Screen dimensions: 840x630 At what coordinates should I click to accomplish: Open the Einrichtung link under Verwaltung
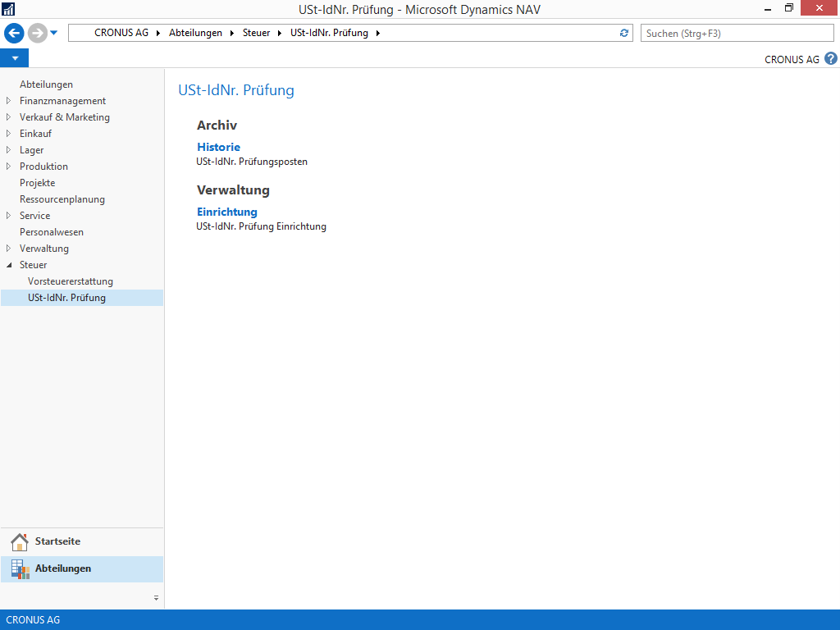pos(227,212)
